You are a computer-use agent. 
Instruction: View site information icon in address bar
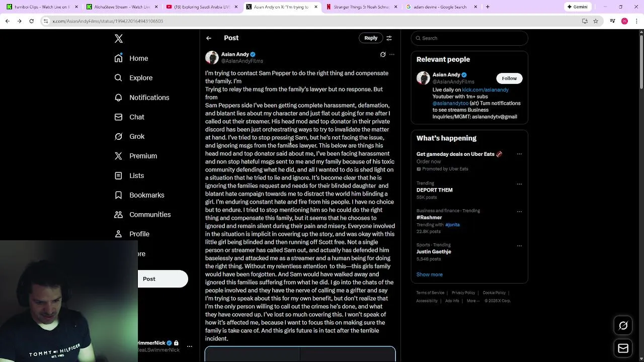[x=46, y=21]
